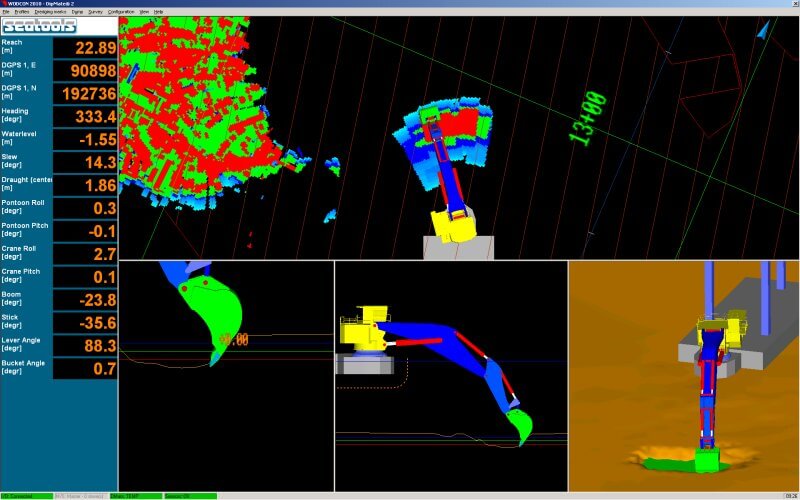Open the Configuration menu

(x=121, y=11)
